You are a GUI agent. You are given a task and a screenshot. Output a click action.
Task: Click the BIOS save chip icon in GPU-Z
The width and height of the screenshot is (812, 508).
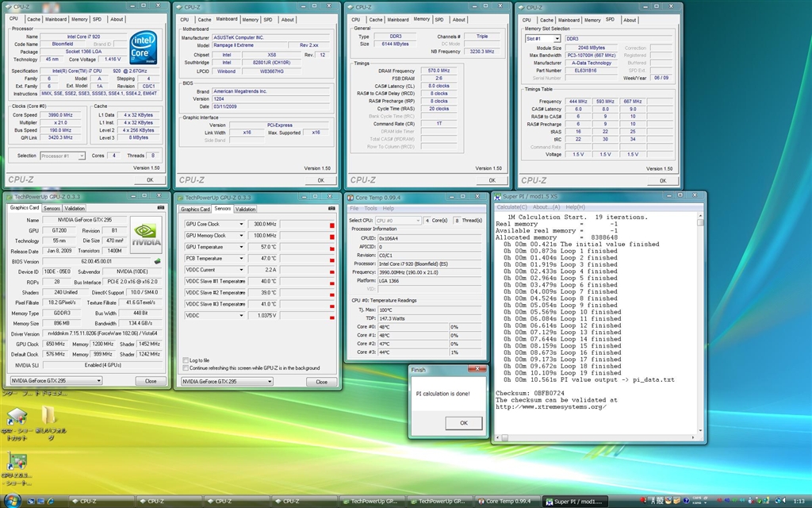click(157, 260)
